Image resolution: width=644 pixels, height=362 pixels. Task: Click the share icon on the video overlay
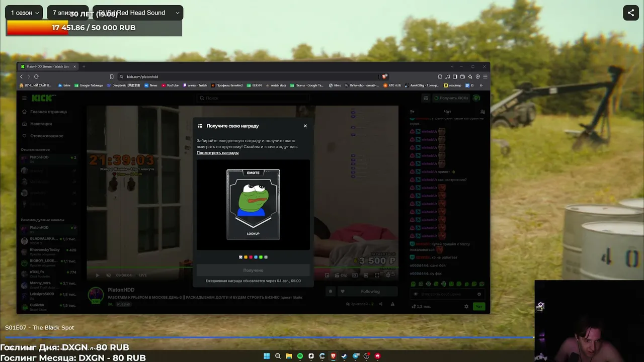[x=631, y=13]
